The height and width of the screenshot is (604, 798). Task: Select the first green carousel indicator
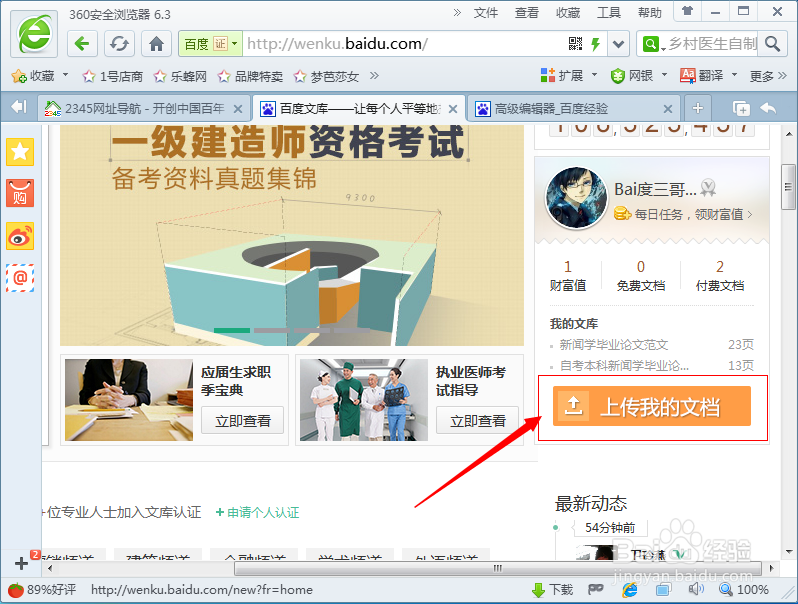pos(232,331)
